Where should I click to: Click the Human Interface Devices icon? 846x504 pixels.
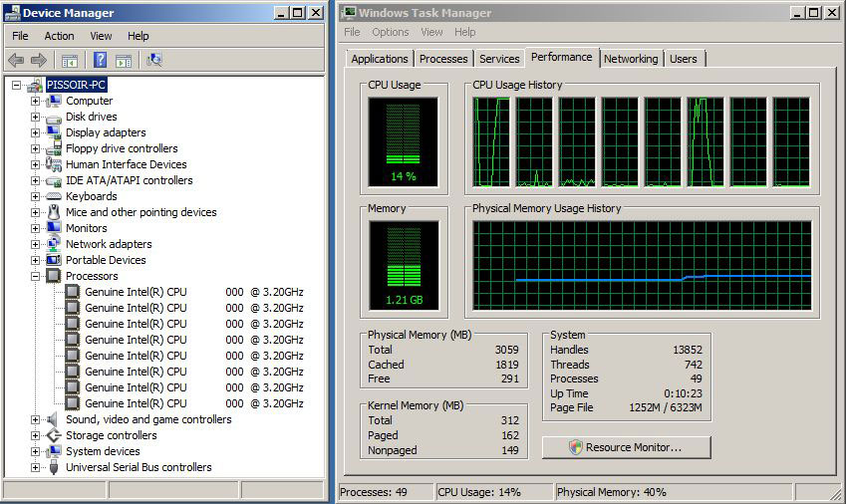pyautogui.click(x=54, y=164)
